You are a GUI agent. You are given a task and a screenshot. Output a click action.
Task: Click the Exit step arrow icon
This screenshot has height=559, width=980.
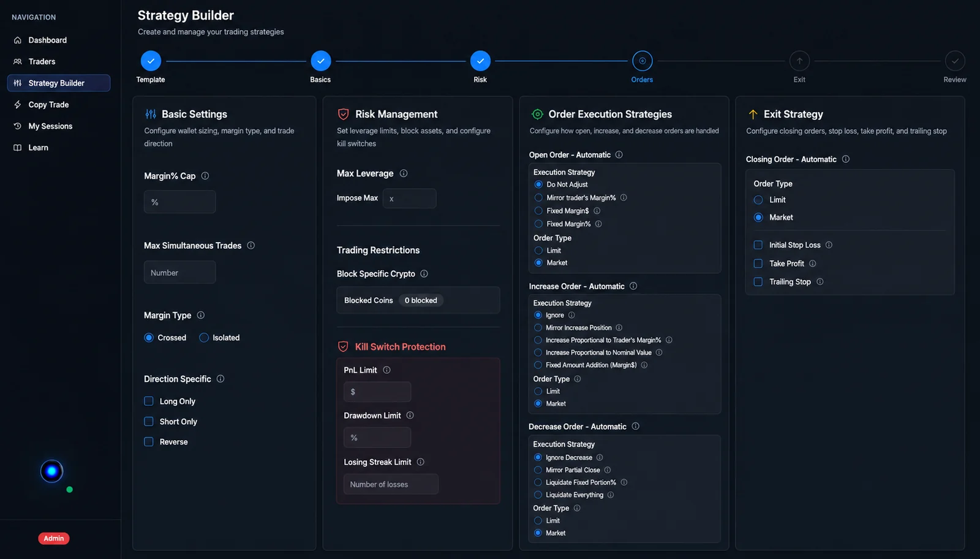pos(799,61)
